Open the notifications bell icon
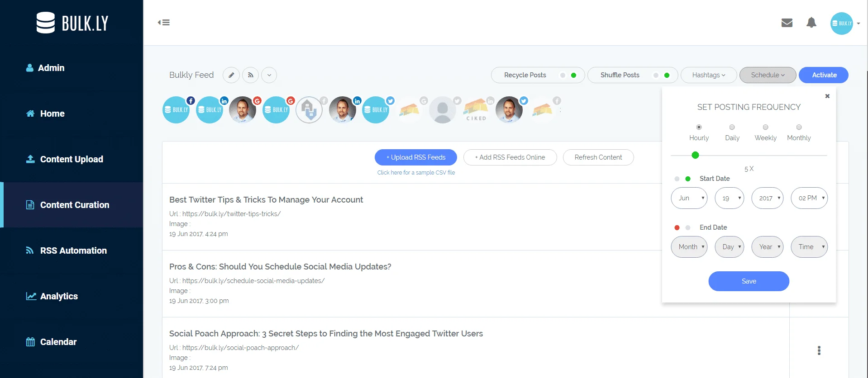This screenshot has width=868, height=378. click(811, 23)
